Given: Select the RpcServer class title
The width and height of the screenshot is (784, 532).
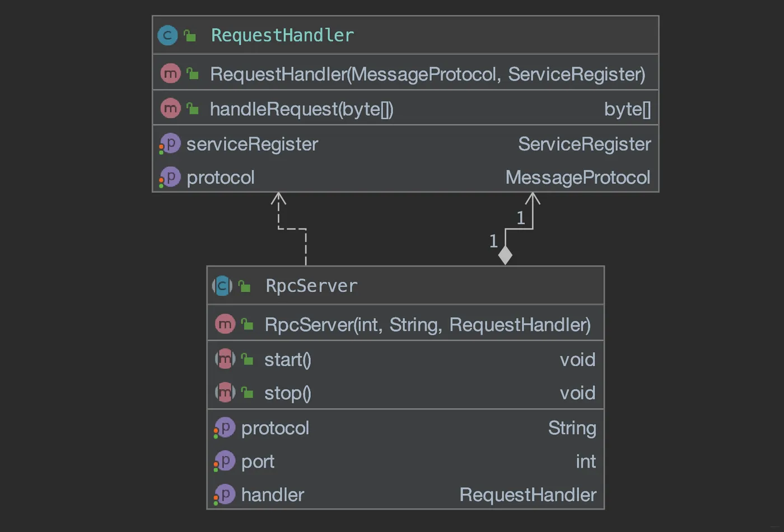Looking at the screenshot, I should [311, 286].
